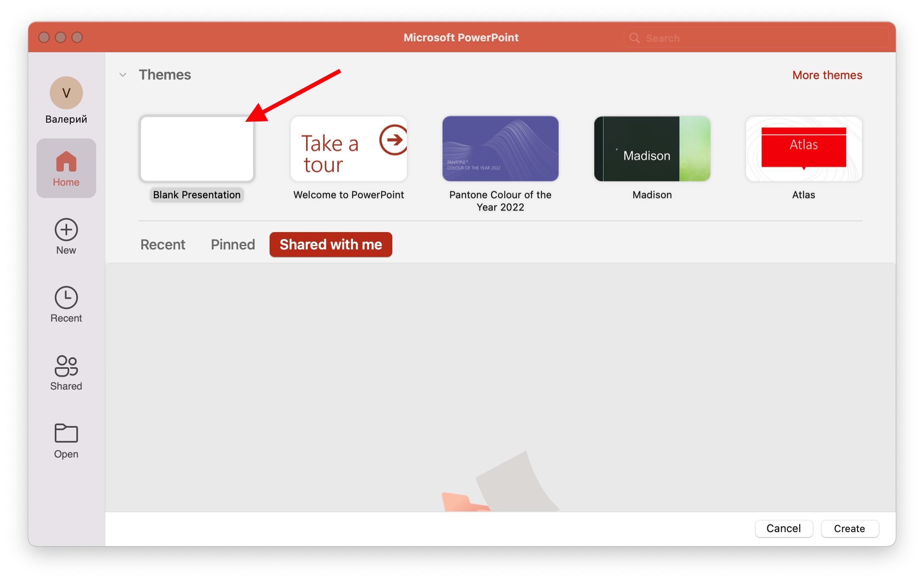This screenshot has width=924, height=581.
Task: Open the Recent clock icon in sidebar
Action: point(66,298)
